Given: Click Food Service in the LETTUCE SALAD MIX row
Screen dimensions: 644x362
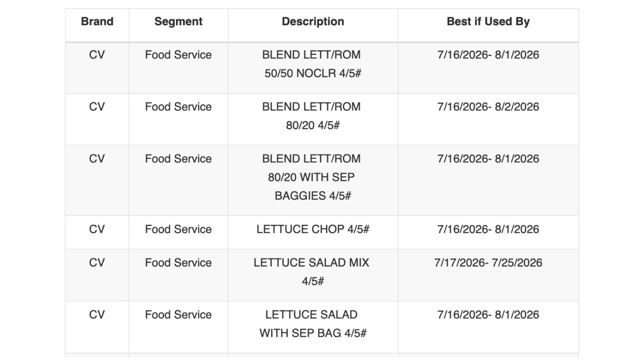Looking at the screenshot, I should [x=179, y=262].
